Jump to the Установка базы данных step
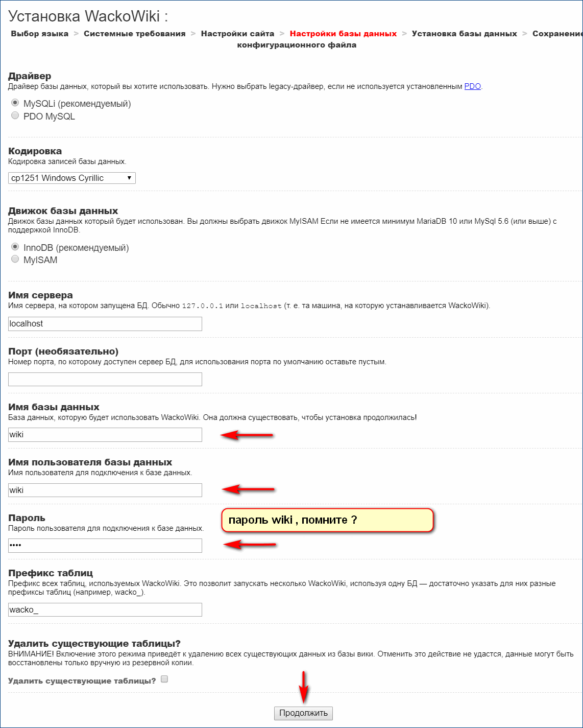Image resolution: width=583 pixels, height=728 pixels. 464,34
